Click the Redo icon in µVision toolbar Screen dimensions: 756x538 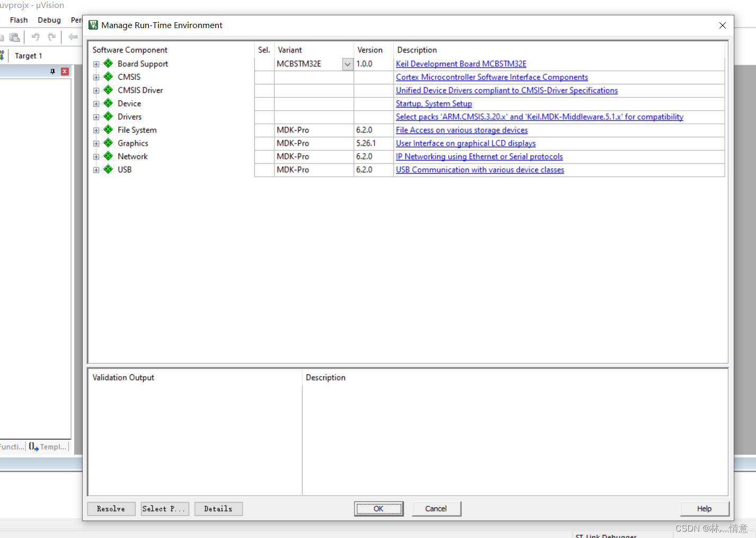[x=52, y=37]
